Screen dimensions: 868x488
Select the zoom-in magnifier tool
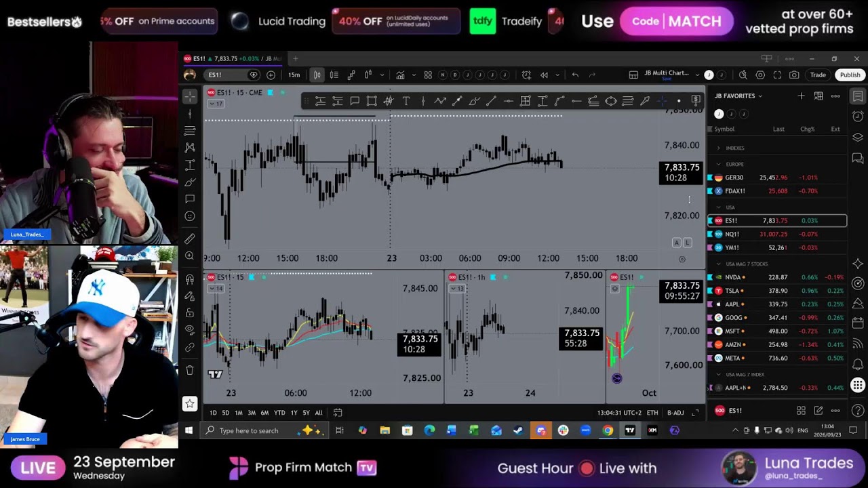click(190, 256)
